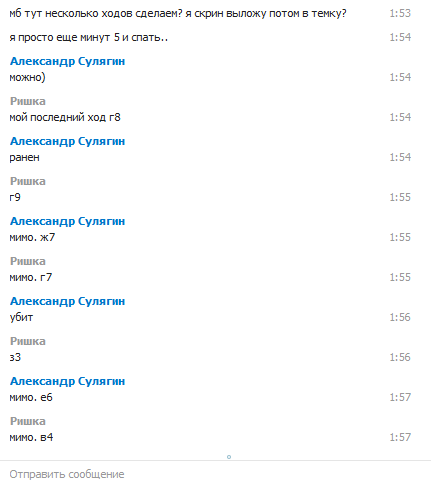Viewport: 431px width, 496px height.
Task: Select the "з3" message text
Action: coord(15,357)
